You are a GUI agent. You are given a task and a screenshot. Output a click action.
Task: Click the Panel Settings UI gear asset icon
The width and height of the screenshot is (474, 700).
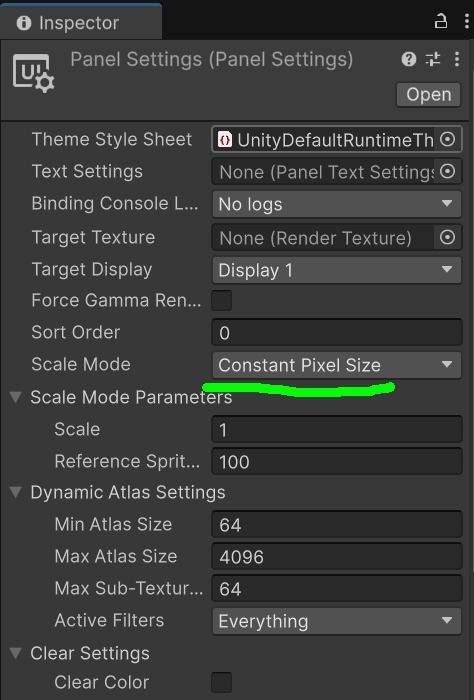(x=33, y=73)
